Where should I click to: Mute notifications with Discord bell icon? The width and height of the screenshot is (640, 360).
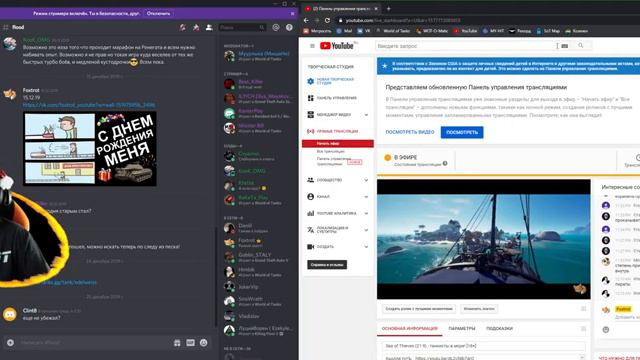tap(183, 27)
